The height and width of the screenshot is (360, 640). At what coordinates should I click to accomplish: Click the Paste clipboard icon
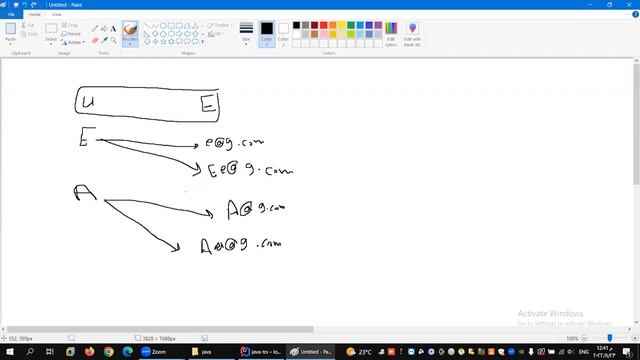click(11, 29)
